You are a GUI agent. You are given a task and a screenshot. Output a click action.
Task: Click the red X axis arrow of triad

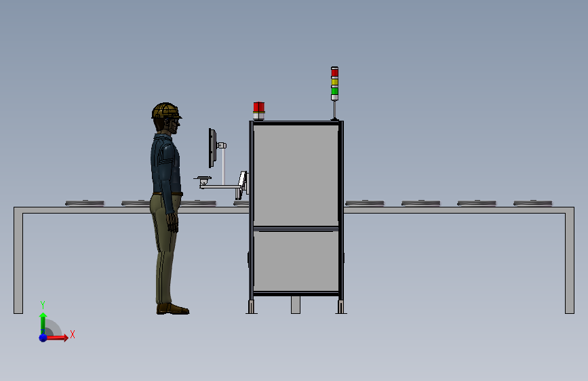(57, 338)
